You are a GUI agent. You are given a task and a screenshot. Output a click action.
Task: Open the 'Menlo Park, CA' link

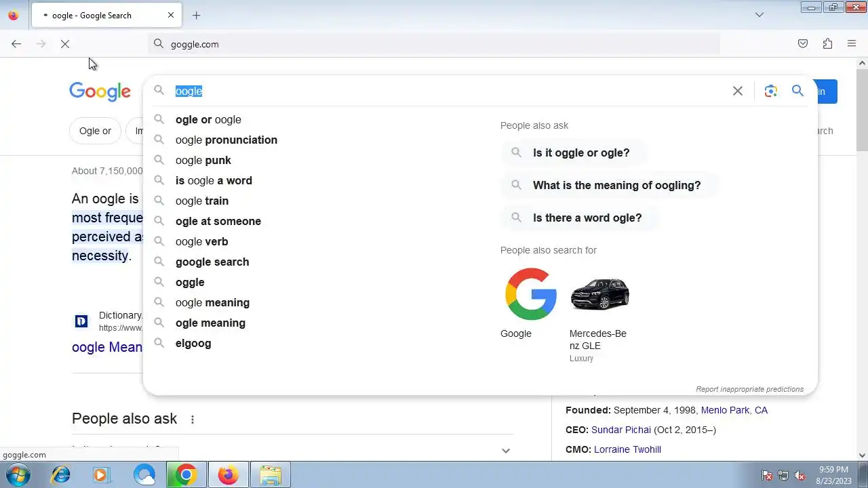[734, 410]
